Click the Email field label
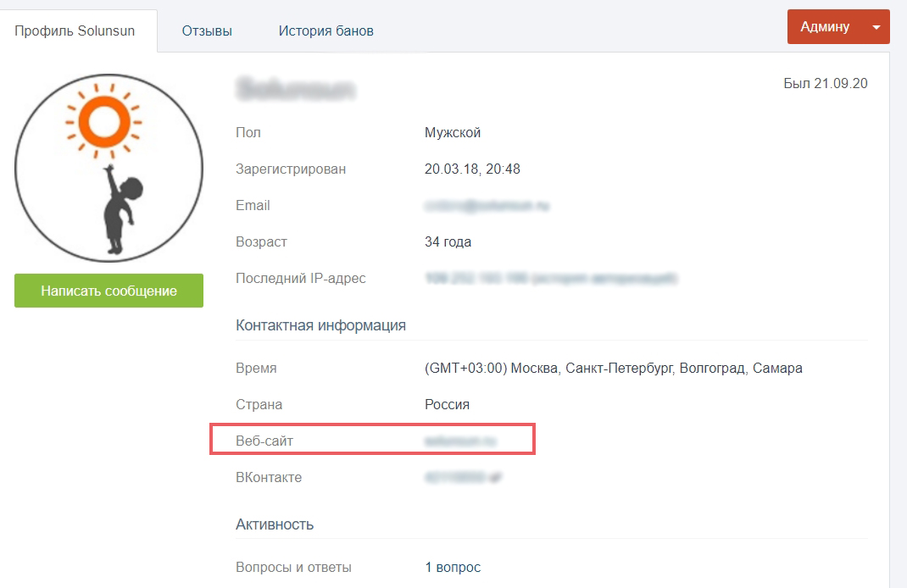Image resolution: width=907 pixels, height=588 pixels. (253, 205)
